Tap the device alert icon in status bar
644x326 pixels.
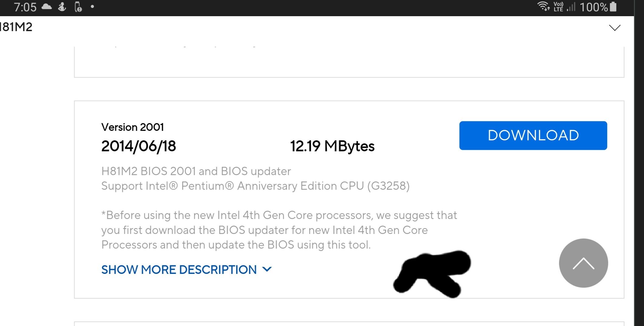coord(78,7)
